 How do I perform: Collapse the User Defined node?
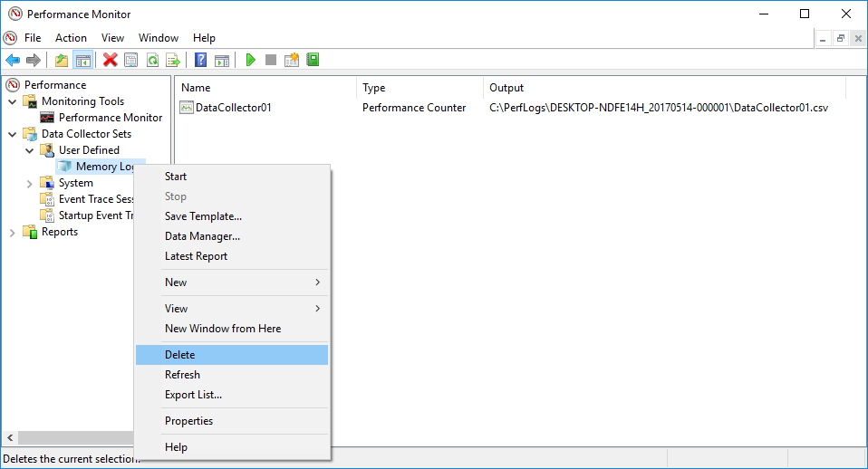tap(29, 150)
